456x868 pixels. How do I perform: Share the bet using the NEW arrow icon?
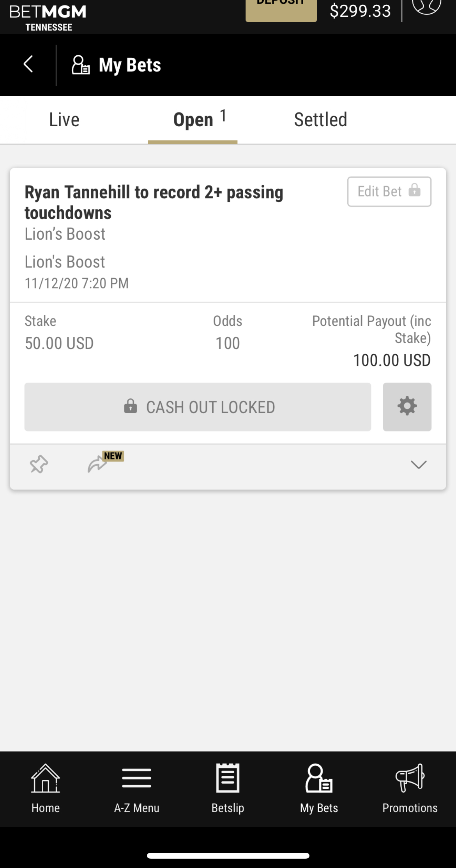point(97,464)
